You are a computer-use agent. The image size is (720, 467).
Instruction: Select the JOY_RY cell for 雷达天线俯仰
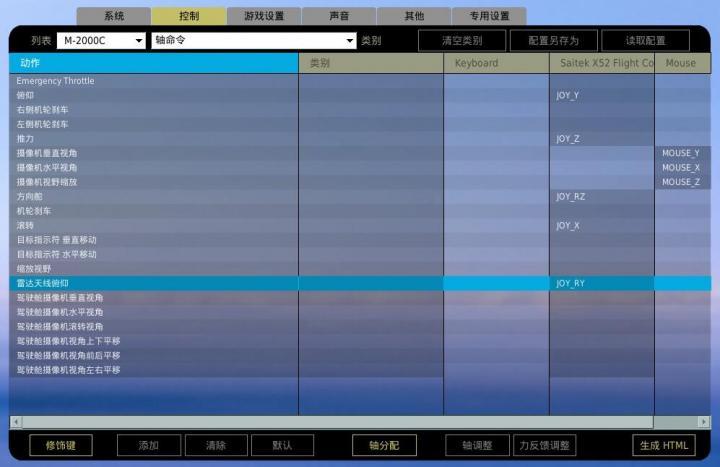point(601,284)
